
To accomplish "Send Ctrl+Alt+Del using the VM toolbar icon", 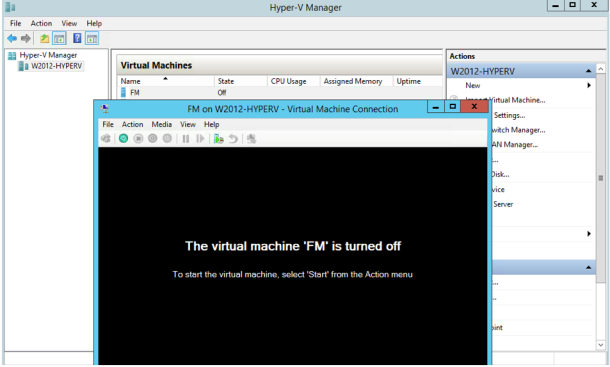I will pos(106,139).
